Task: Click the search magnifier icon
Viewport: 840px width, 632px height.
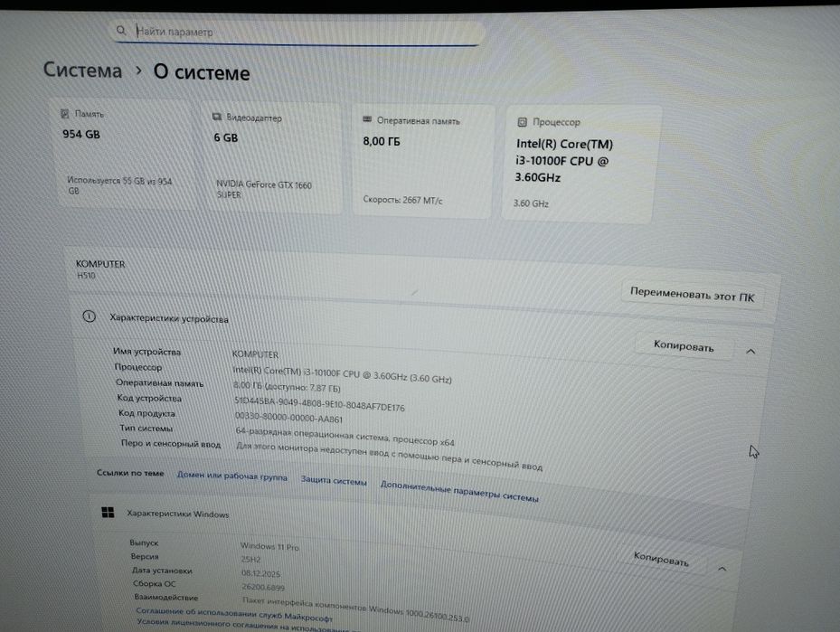Action: click(121, 31)
